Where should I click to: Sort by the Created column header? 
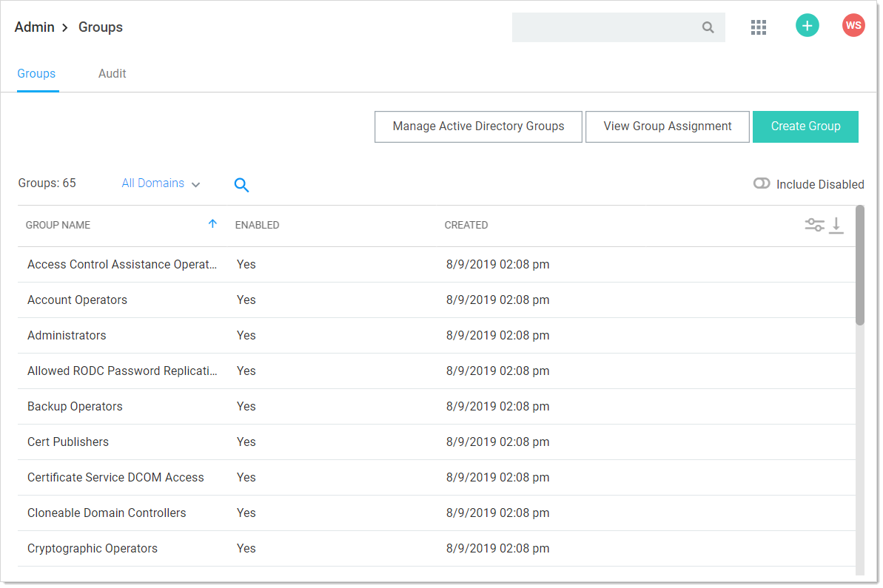click(x=466, y=225)
